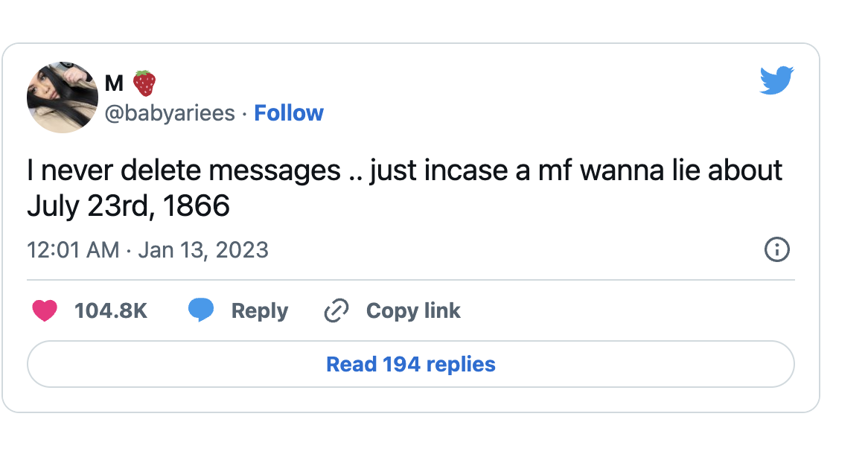868x466 pixels.
Task: Click the chain link copy icon
Action: click(336, 310)
